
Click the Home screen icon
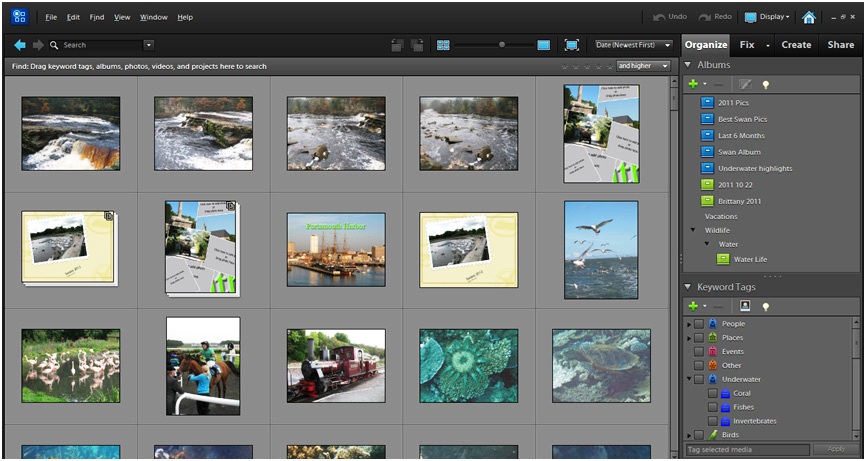808,17
